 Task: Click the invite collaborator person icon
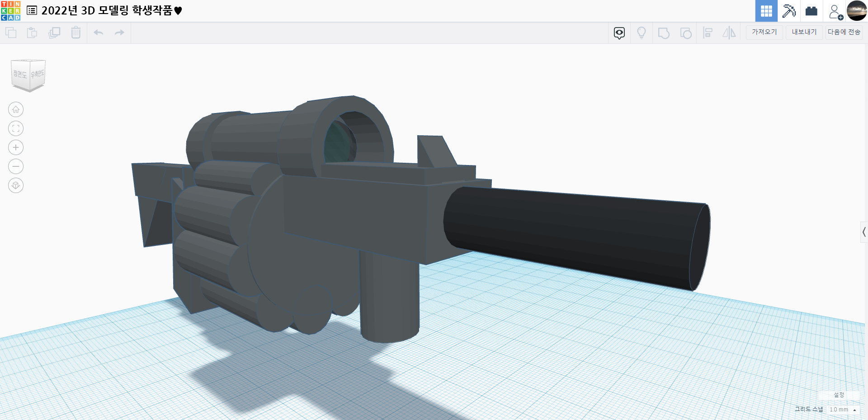835,11
